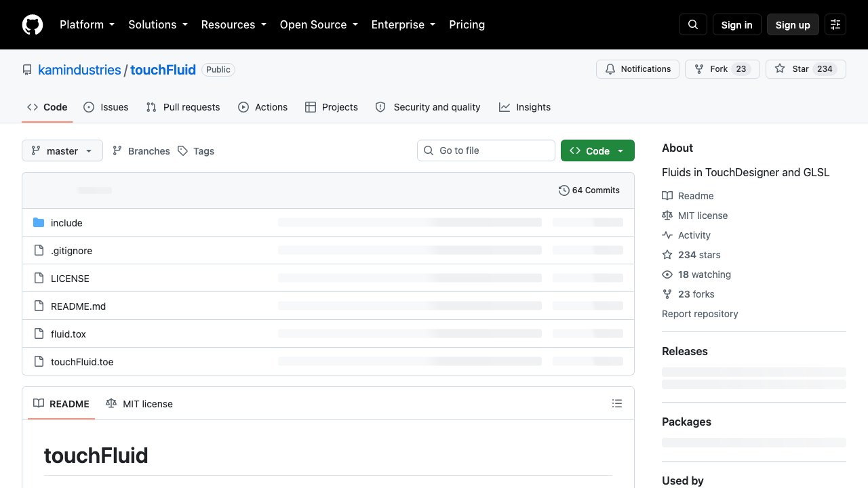Viewport: 868px width, 488px height.
Task: Click the .gitignore file icon
Action: coord(39,251)
